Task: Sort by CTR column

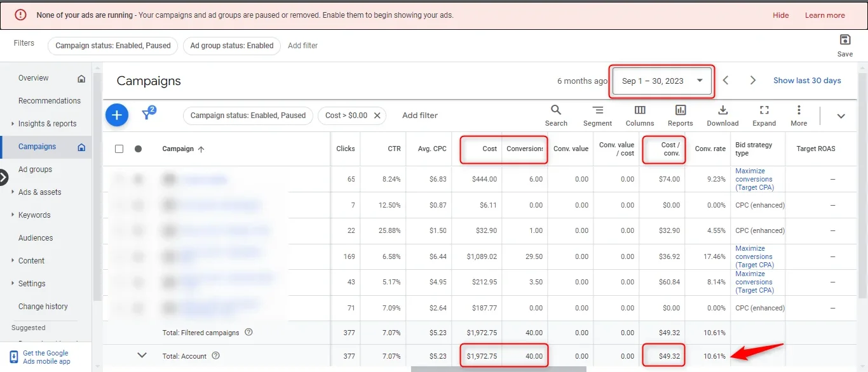Action: coord(395,149)
